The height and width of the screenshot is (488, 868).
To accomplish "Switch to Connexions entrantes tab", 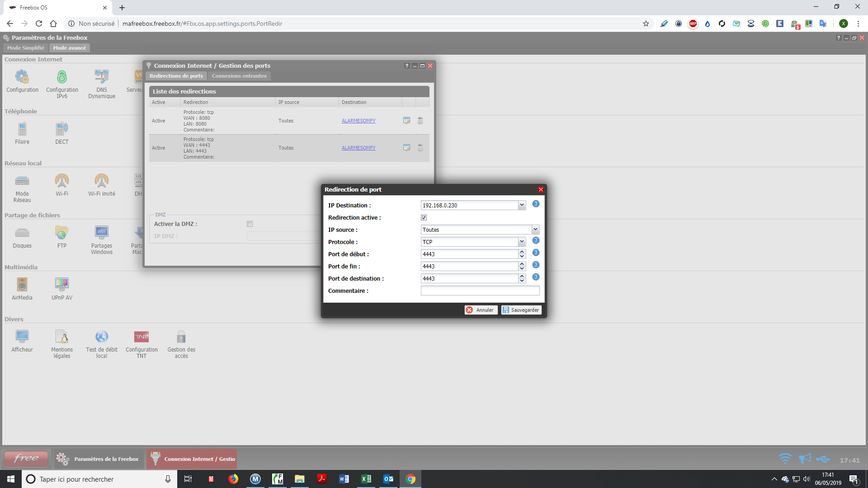I will click(239, 76).
